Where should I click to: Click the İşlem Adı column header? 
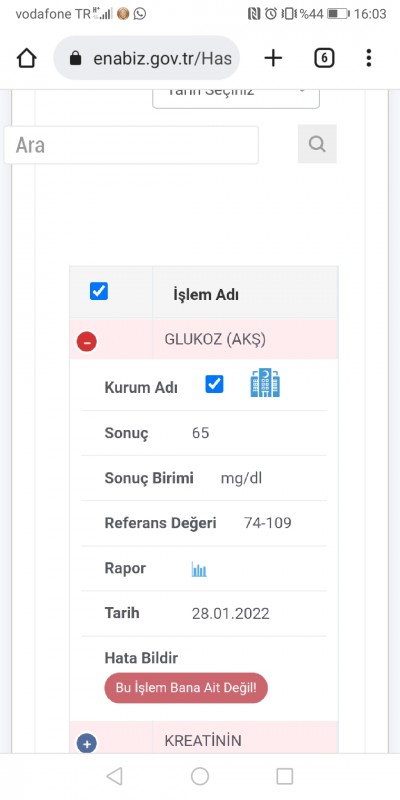[206, 294]
